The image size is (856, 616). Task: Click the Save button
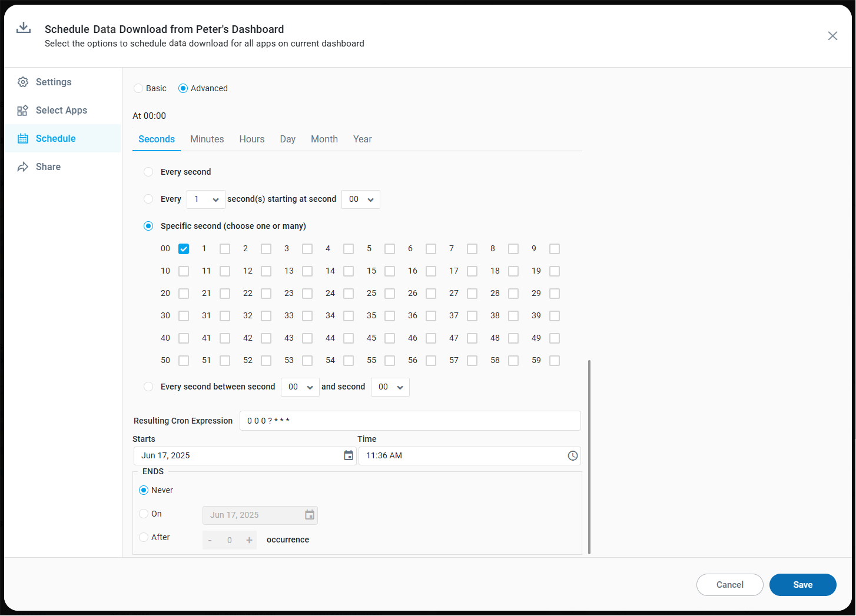(x=802, y=585)
